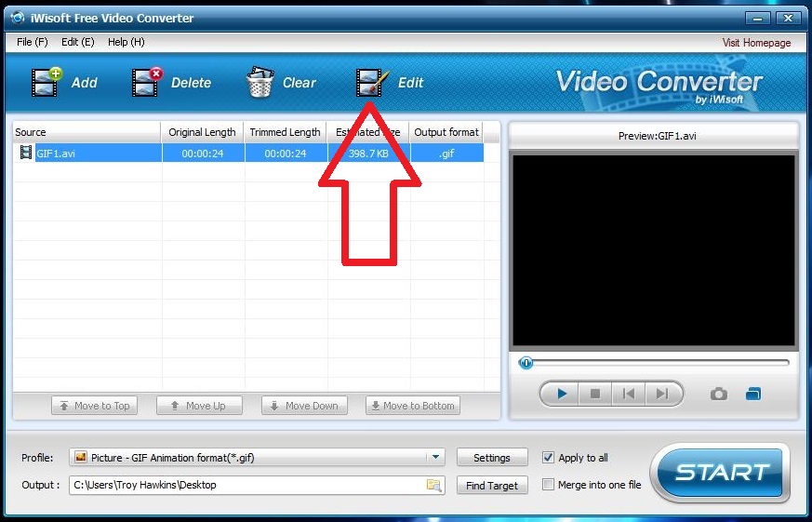Jump to previous frame in preview
Image resolution: width=812 pixels, height=522 pixels.
[628, 395]
